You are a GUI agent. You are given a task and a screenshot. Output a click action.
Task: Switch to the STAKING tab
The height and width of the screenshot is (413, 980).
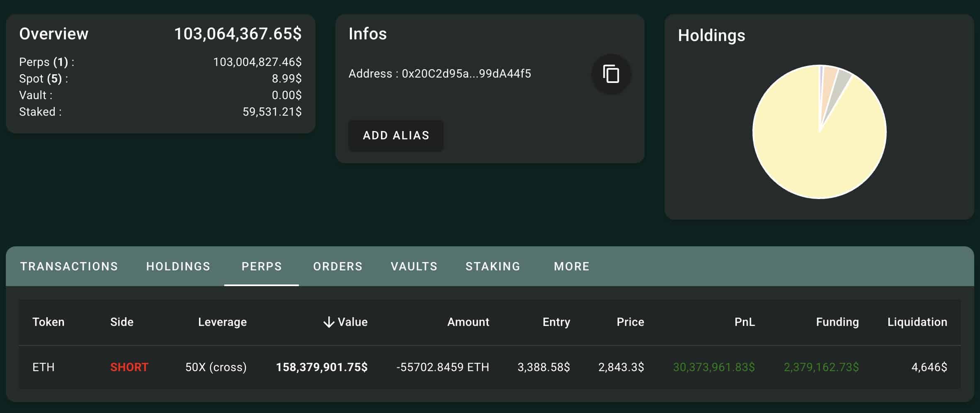click(x=493, y=266)
